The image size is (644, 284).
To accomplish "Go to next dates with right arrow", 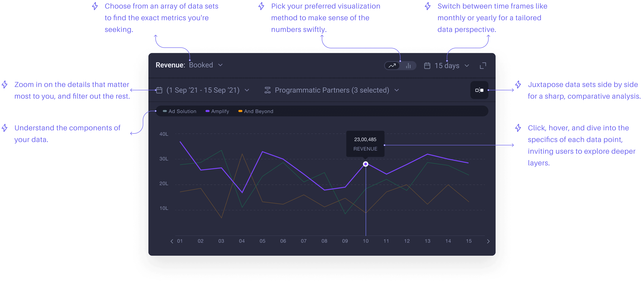I will coord(488,241).
